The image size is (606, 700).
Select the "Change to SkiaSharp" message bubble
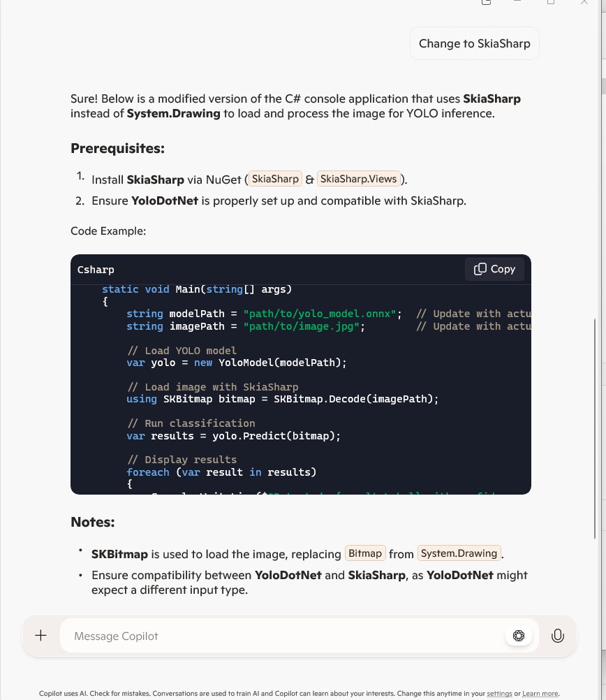[x=474, y=44]
